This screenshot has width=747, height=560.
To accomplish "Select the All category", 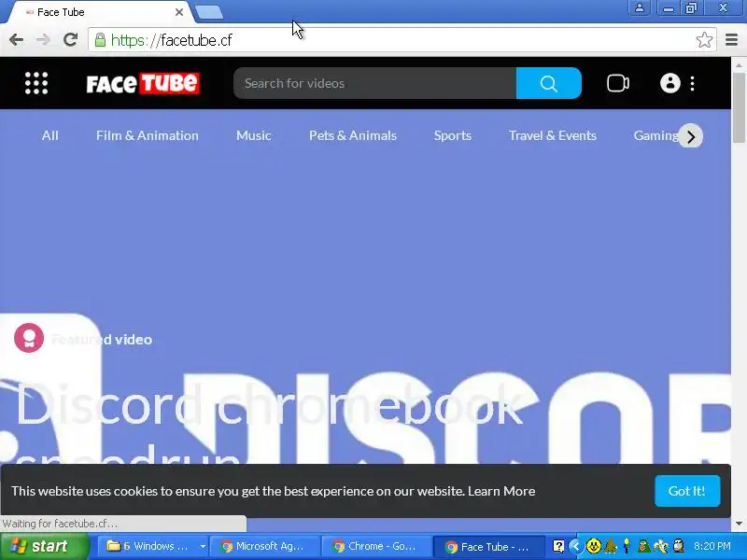I will (x=50, y=135).
